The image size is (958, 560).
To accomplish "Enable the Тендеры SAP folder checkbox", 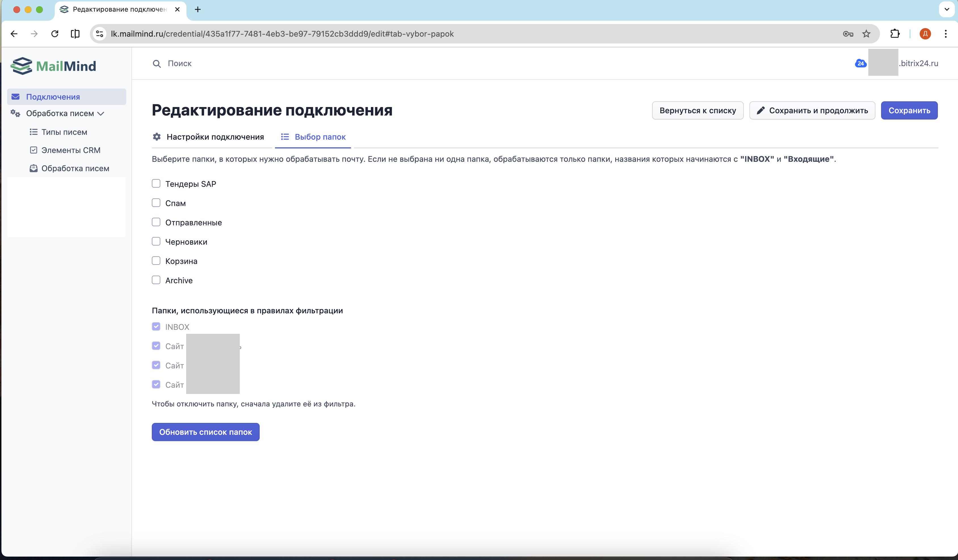I will click(156, 184).
